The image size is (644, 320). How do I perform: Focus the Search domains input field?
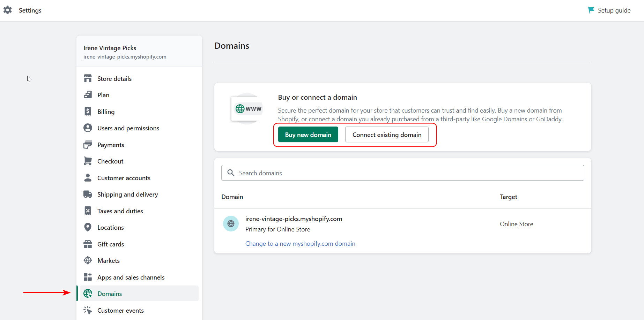coord(403,173)
